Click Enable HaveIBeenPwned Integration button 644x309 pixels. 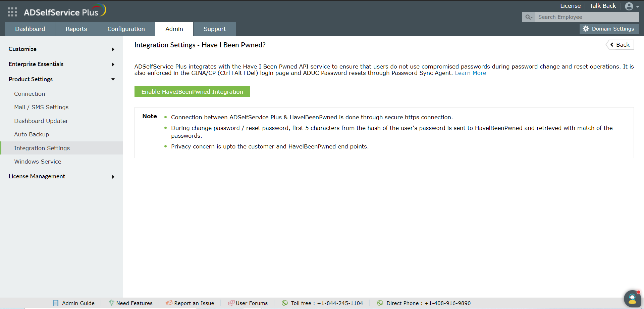[192, 92]
